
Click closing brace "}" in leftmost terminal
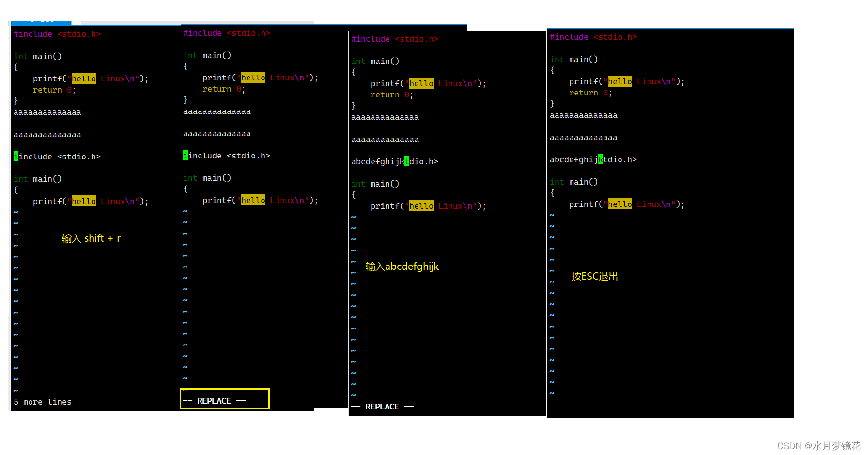(16, 101)
